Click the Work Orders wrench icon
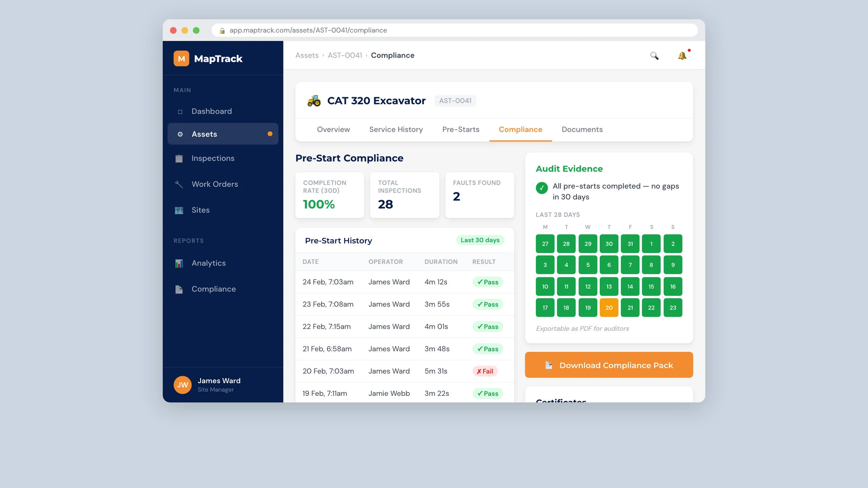The height and width of the screenshot is (488, 868). (x=179, y=184)
